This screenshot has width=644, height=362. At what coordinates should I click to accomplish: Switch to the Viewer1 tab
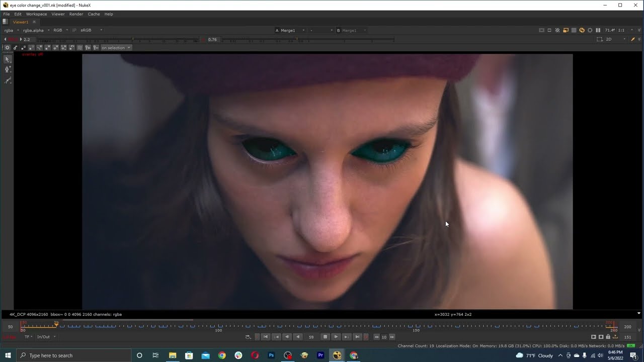tap(21, 22)
